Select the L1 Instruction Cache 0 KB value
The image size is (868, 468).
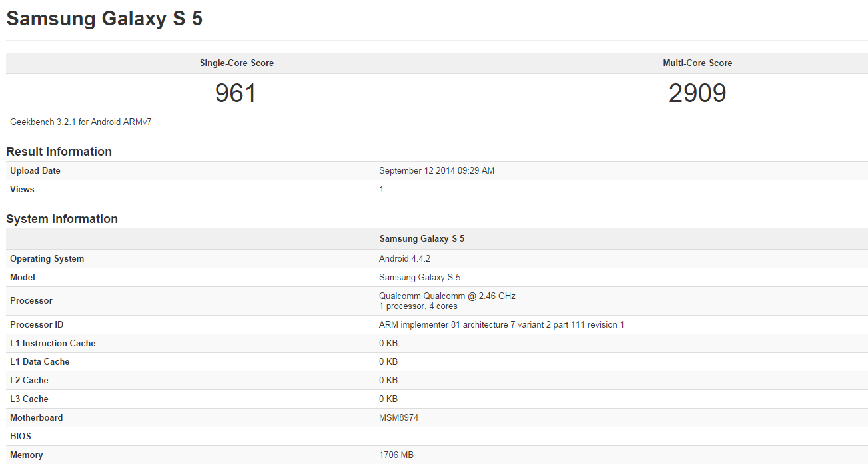point(388,344)
